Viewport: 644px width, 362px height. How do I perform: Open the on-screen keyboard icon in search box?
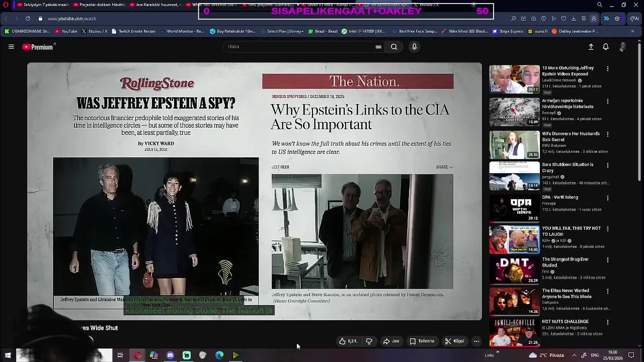click(x=378, y=47)
